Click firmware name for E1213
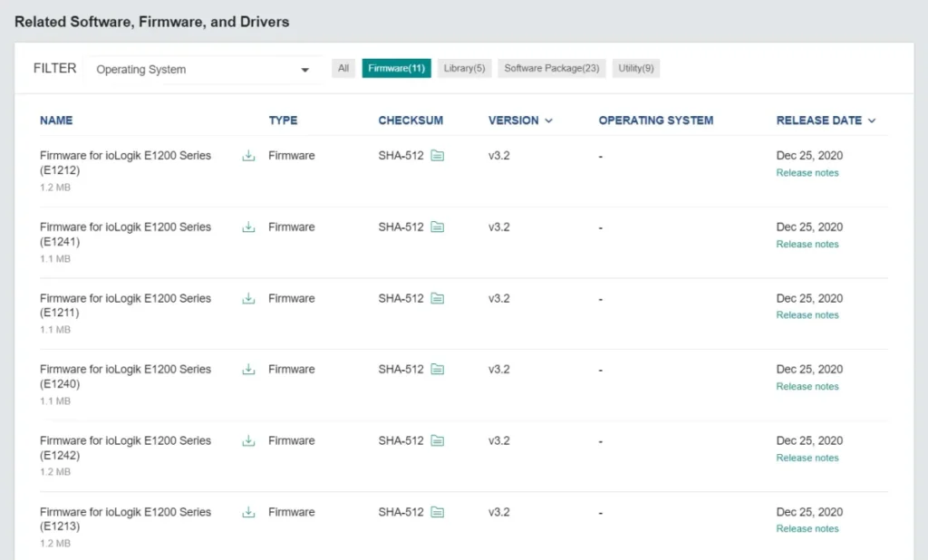This screenshot has width=928, height=560. (x=125, y=519)
